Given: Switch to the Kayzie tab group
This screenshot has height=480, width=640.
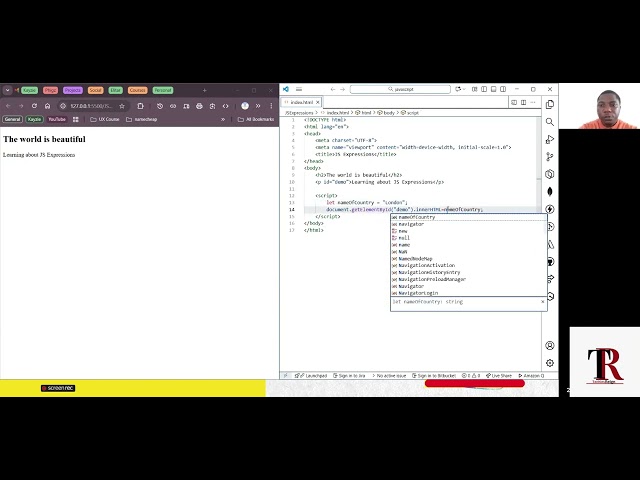Looking at the screenshot, I should point(29,90).
